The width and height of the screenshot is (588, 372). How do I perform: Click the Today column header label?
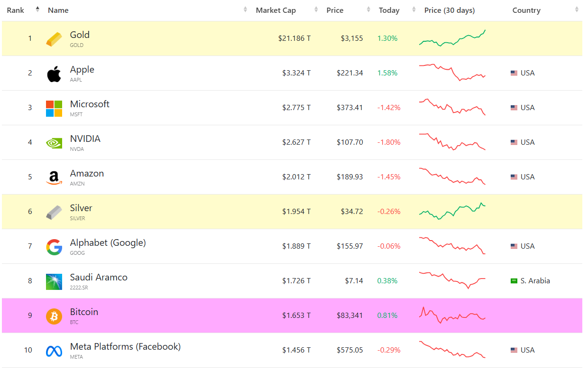[389, 10]
